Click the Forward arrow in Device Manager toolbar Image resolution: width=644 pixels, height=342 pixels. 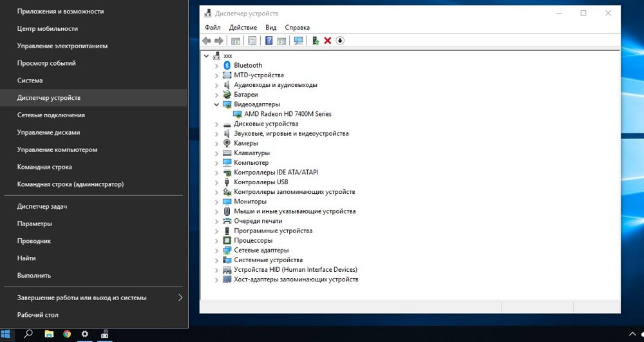[219, 41]
